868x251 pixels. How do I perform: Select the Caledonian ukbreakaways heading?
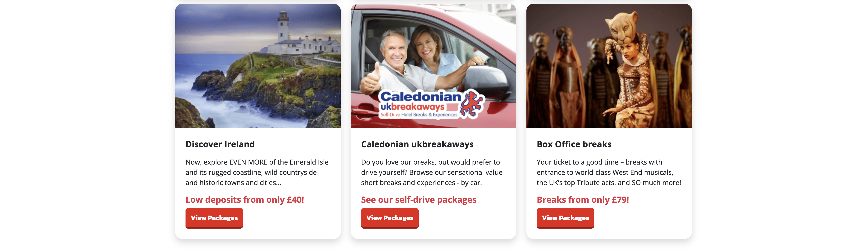click(417, 144)
